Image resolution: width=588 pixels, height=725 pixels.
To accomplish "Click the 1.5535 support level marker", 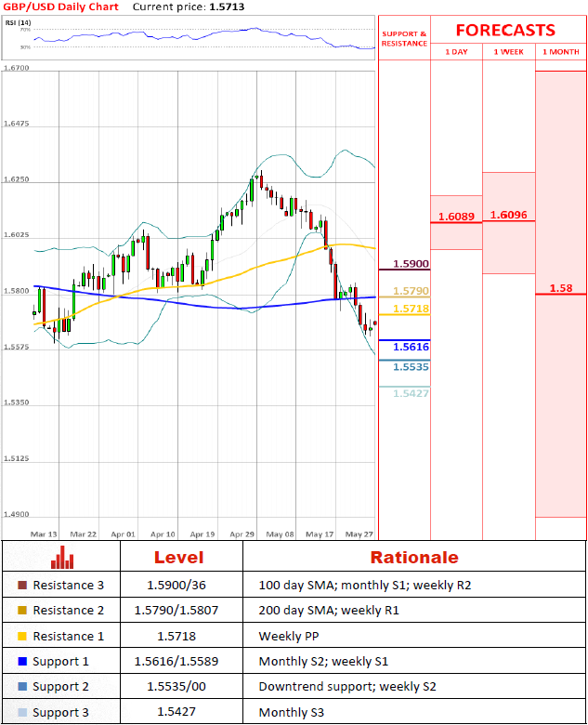I will [x=411, y=367].
